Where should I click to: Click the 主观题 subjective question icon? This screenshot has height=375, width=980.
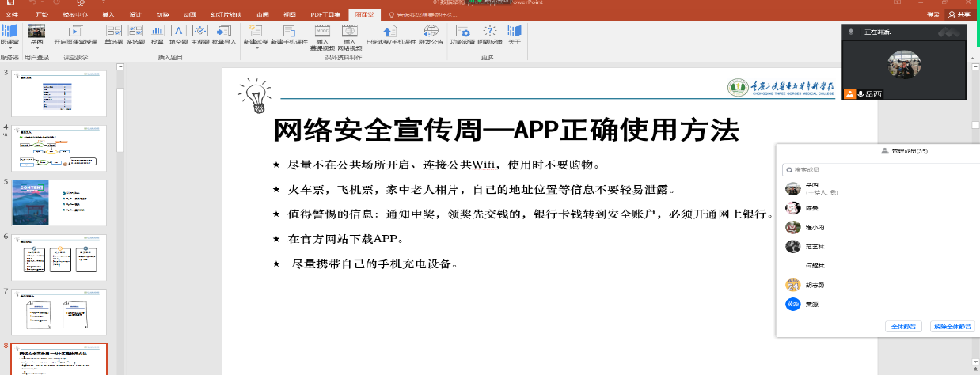click(x=199, y=34)
